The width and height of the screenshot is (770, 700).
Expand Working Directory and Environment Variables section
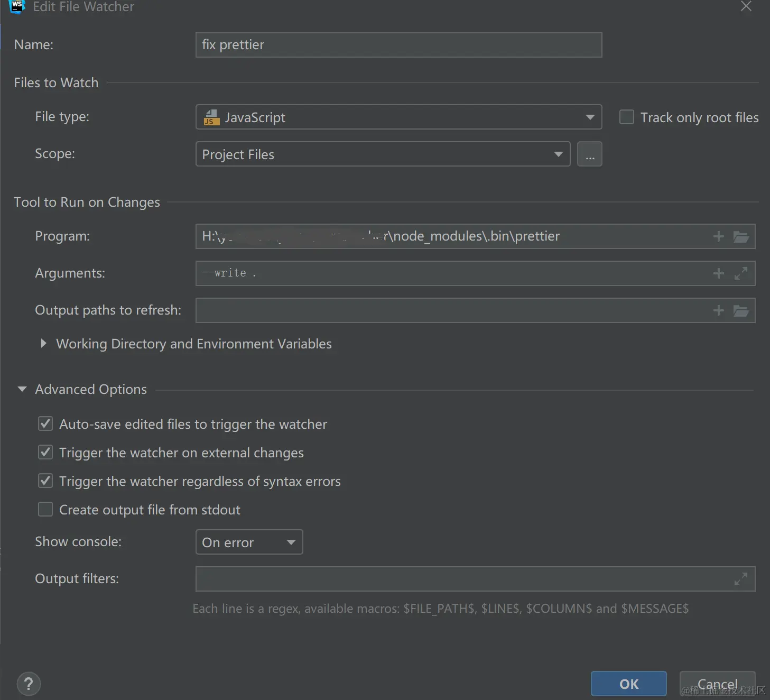43,344
